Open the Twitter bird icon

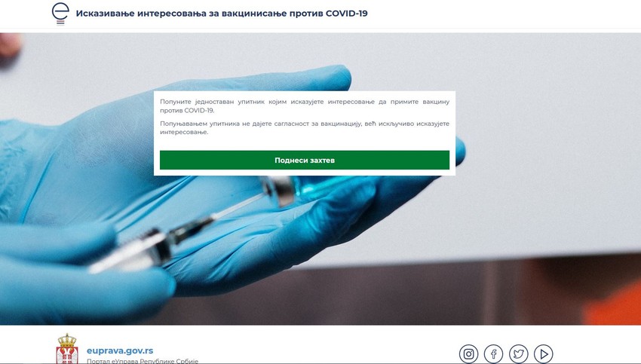[518, 353]
